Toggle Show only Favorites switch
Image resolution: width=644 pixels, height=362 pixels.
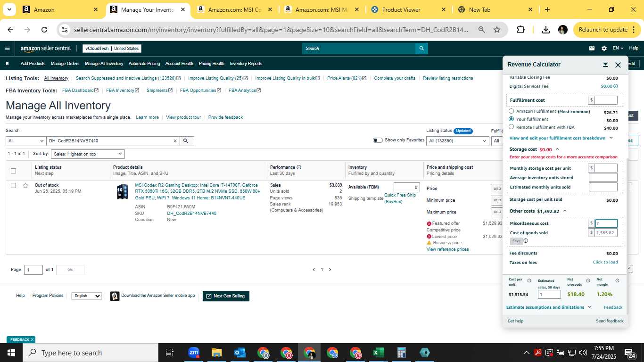pos(378,140)
